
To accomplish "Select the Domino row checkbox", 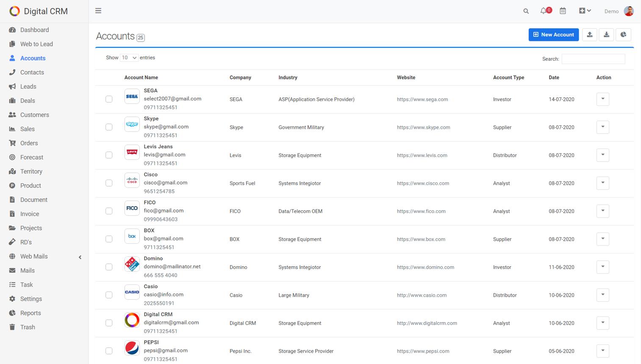I will 109,267.
